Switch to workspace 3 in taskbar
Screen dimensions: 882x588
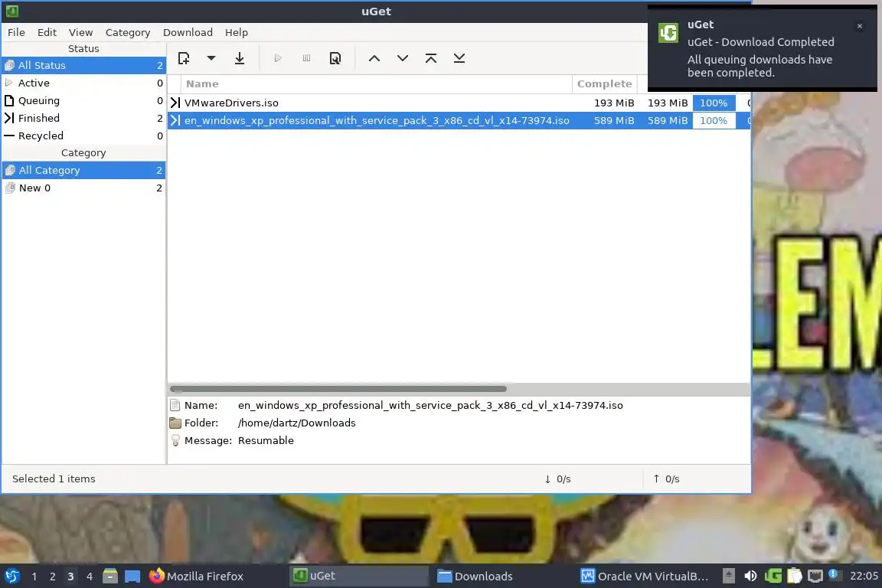pyautogui.click(x=70, y=577)
